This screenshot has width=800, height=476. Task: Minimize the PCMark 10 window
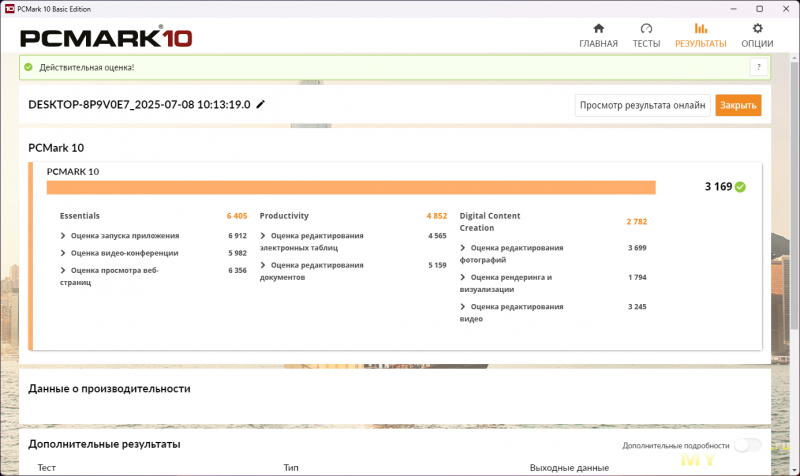coord(734,9)
